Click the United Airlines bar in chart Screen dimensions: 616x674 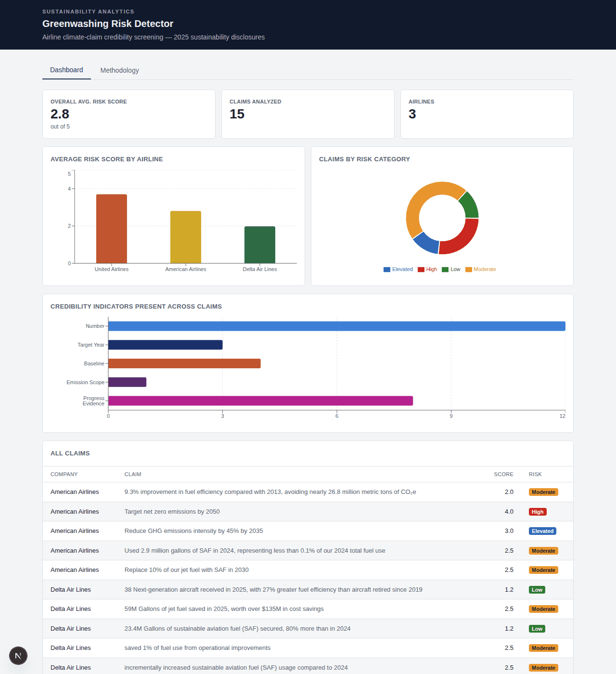click(112, 229)
